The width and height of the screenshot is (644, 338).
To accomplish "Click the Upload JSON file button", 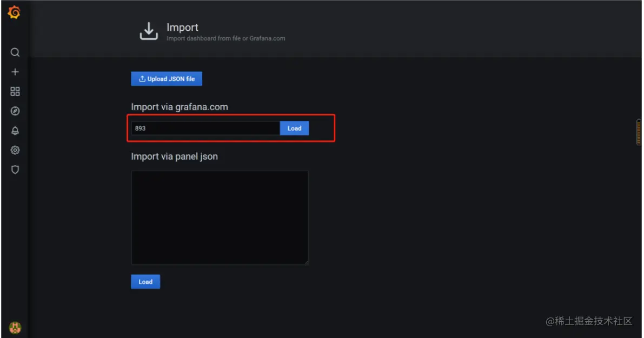I will click(167, 79).
